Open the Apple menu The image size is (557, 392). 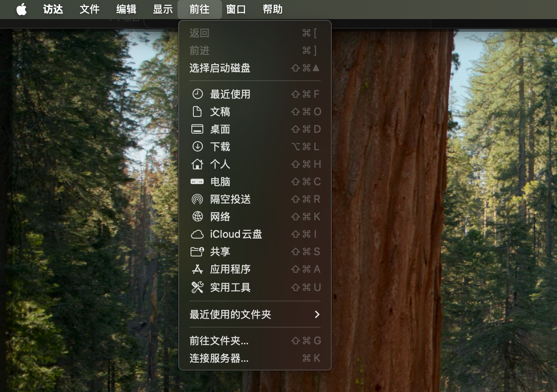22,10
